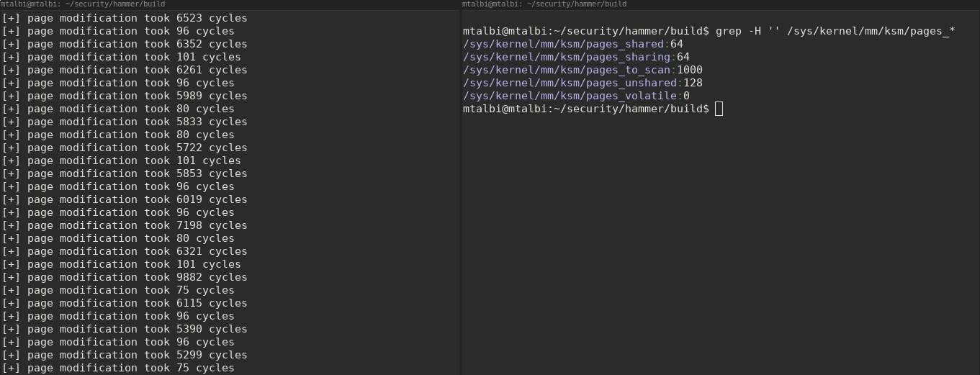Click the pages_volatile path line
980x375 pixels.
coord(576,96)
